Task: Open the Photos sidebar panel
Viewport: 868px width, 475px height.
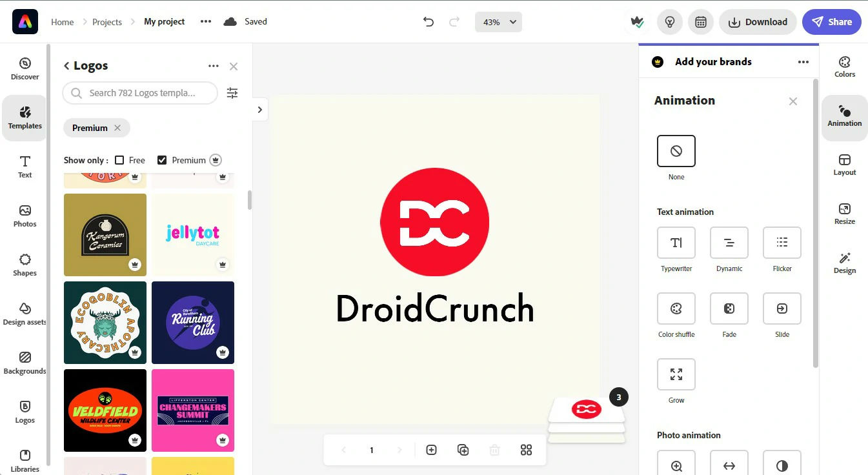Action: [x=25, y=216]
